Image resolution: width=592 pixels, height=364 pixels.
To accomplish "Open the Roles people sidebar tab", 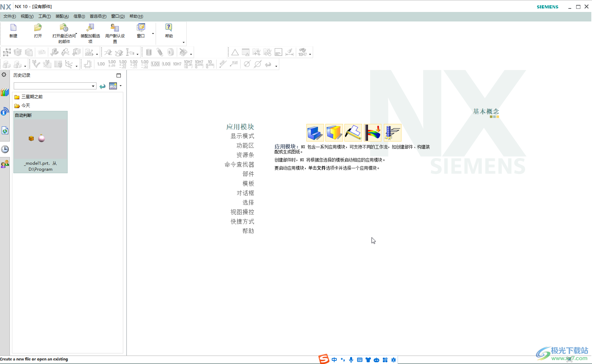I will point(5,164).
